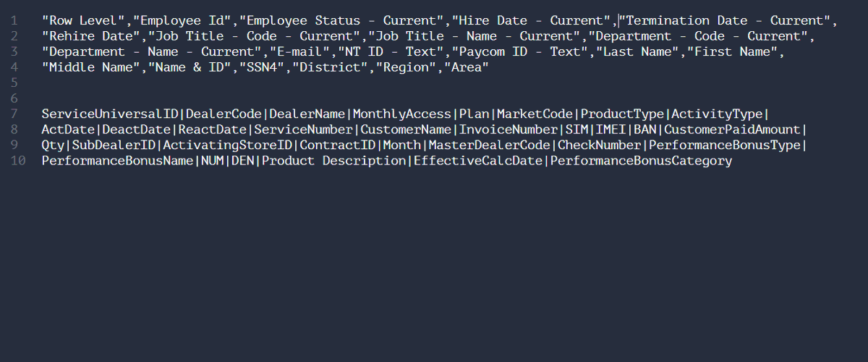The width and height of the screenshot is (868, 362).
Task: Click on MasterDealerCode text
Action: (490, 146)
